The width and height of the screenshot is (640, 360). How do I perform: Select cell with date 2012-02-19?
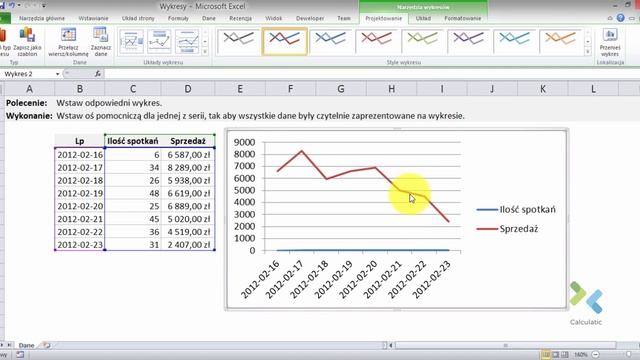click(80, 193)
